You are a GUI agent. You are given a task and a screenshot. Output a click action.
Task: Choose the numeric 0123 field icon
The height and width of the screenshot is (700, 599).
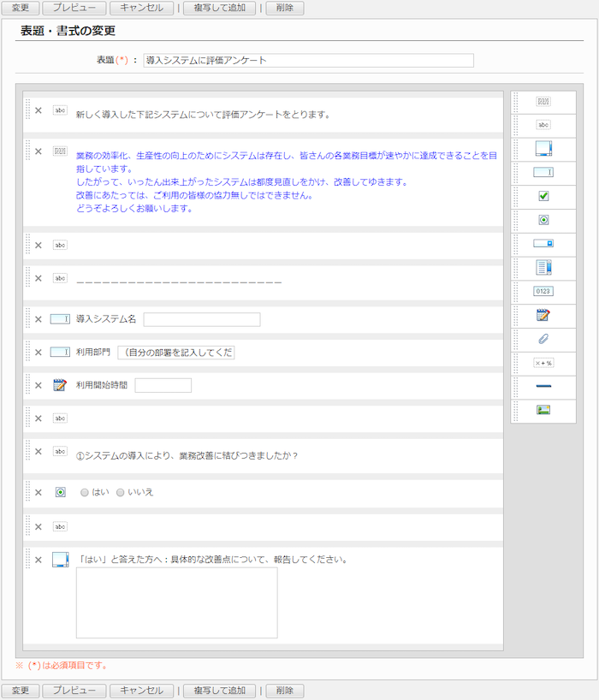[x=543, y=291]
